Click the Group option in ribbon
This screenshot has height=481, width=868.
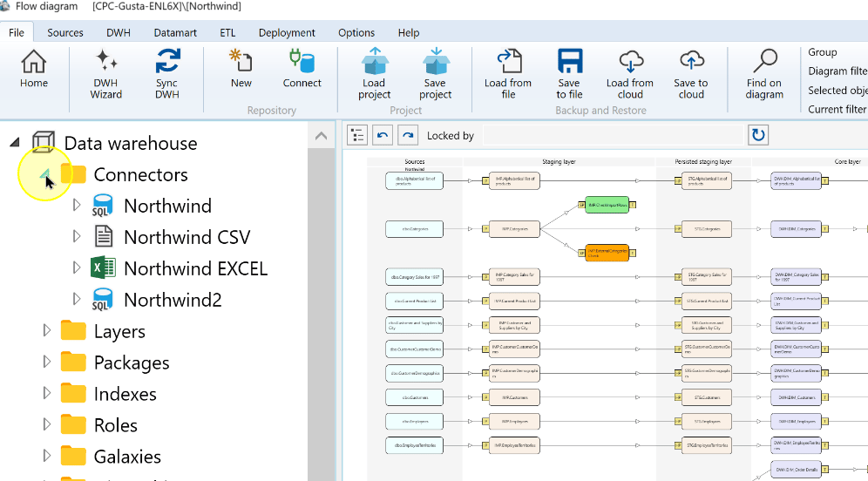822,52
